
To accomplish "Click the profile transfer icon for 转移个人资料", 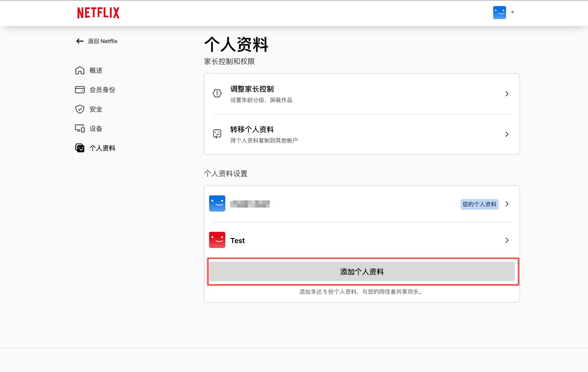I will [217, 134].
